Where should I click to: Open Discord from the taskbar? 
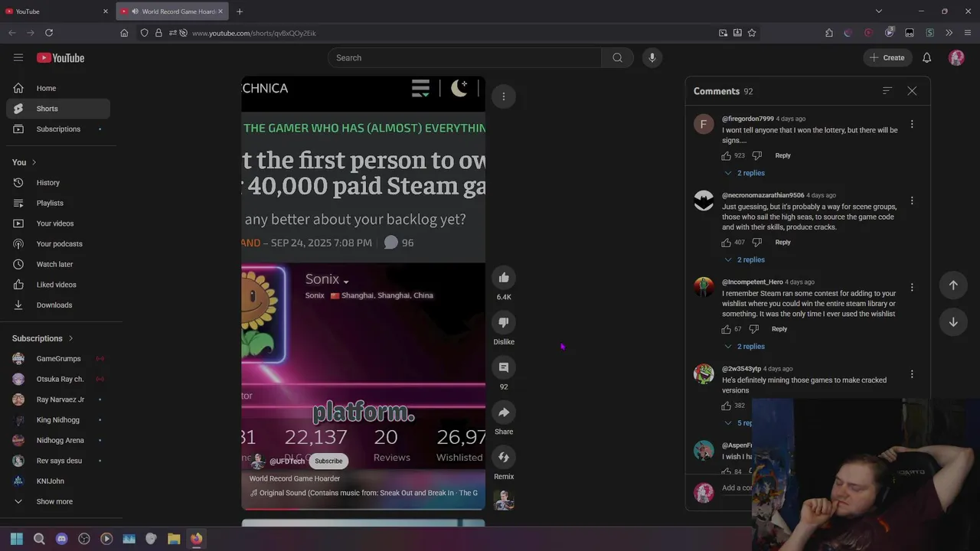pos(62,539)
